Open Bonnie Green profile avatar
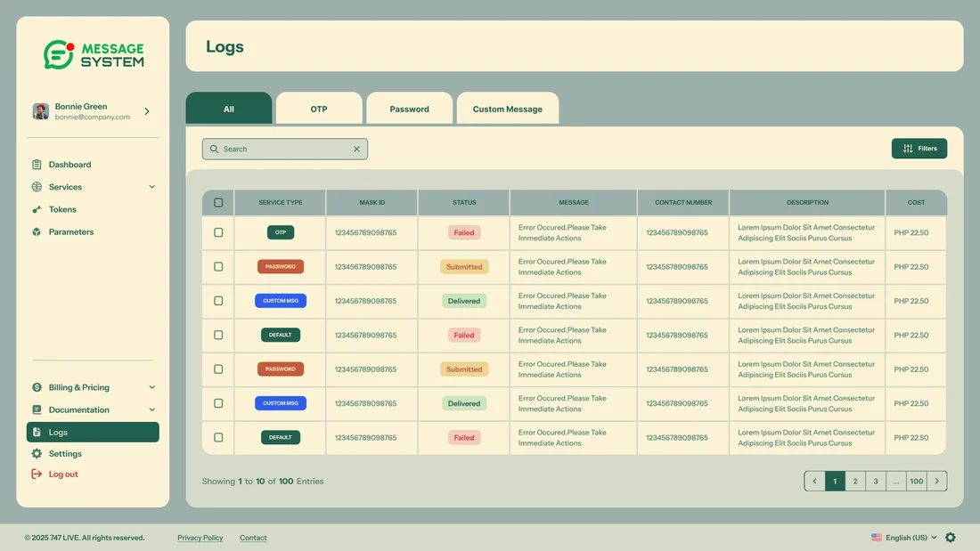 coord(41,111)
